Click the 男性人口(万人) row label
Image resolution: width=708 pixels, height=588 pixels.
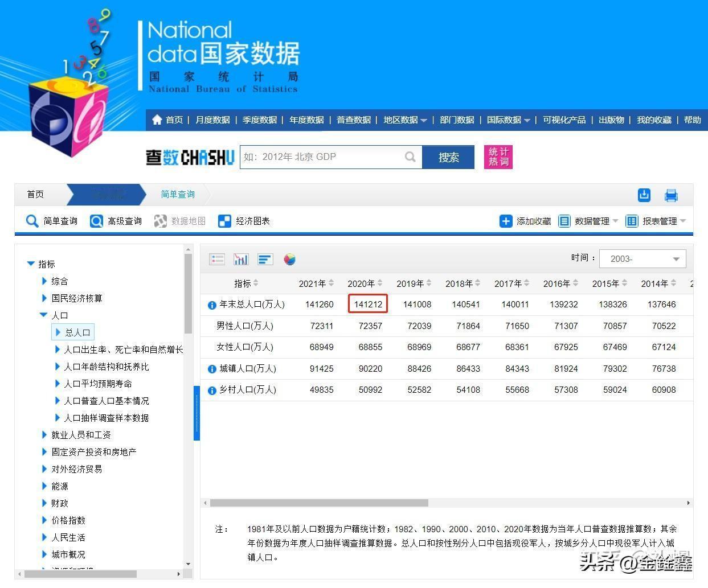245,326
